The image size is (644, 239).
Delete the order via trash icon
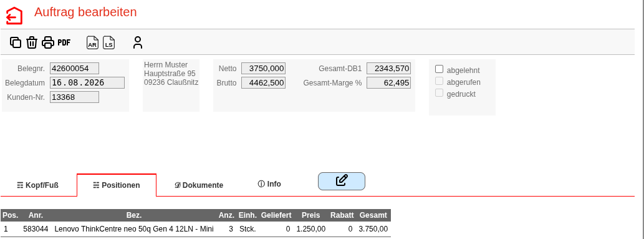click(x=32, y=42)
